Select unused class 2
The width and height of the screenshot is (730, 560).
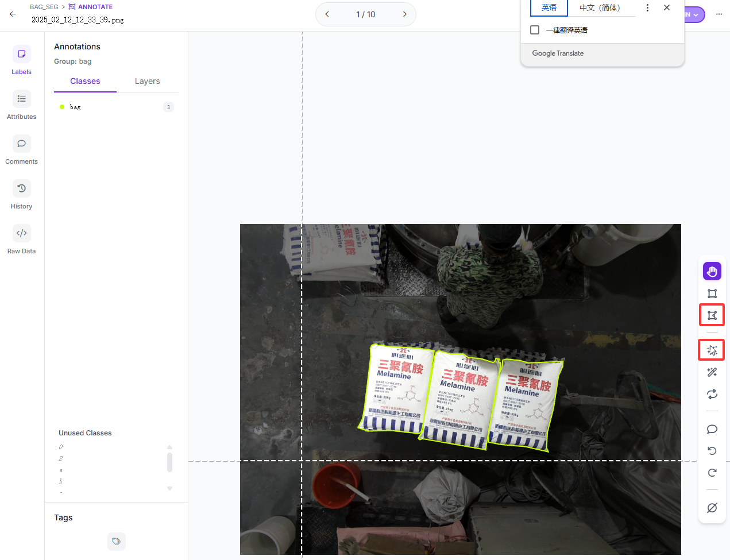tap(61, 458)
